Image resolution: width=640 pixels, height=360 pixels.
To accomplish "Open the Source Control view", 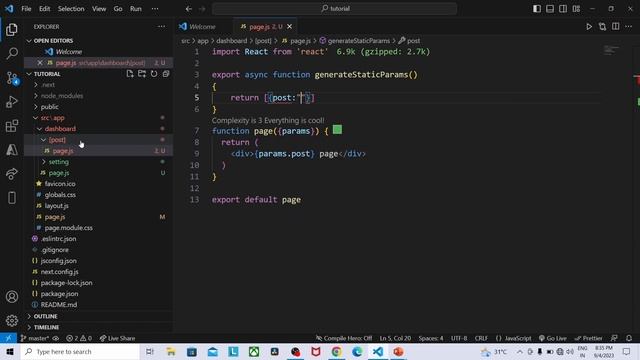I will tap(12, 78).
